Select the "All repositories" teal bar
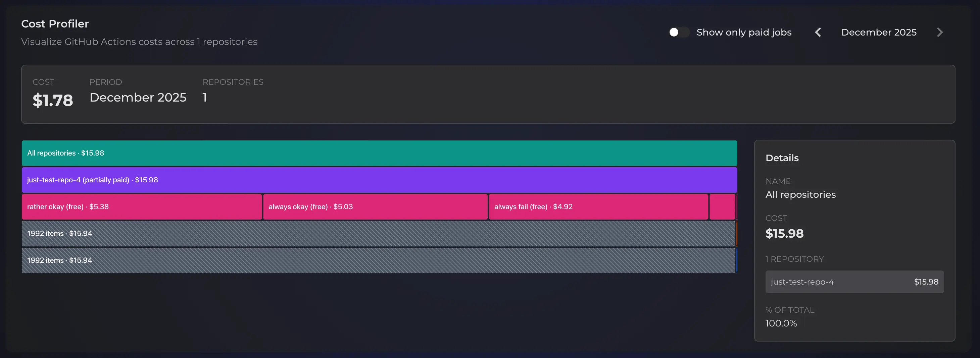 click(x=379, y=153)
